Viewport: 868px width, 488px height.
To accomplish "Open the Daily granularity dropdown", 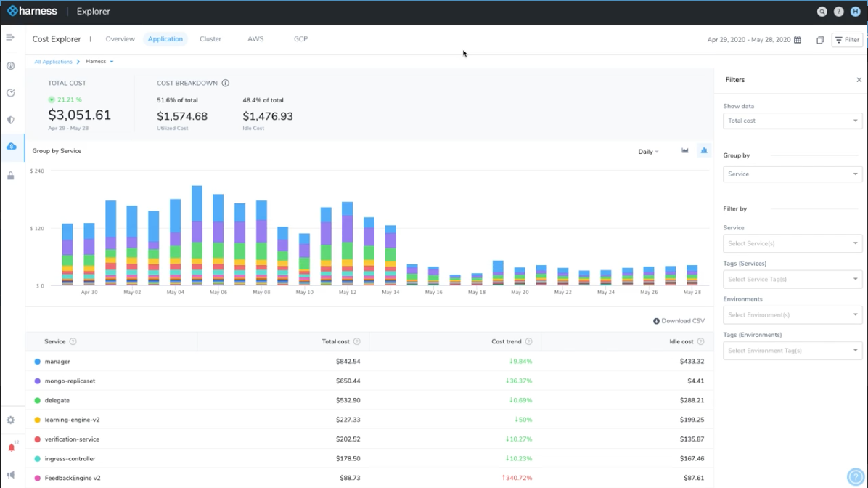I will 647,152.
